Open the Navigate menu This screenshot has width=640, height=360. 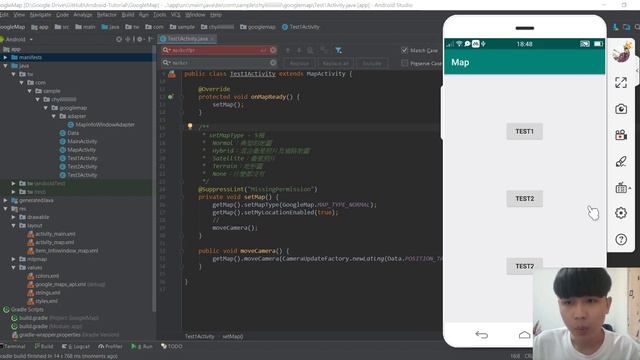(x=40, y=15)
